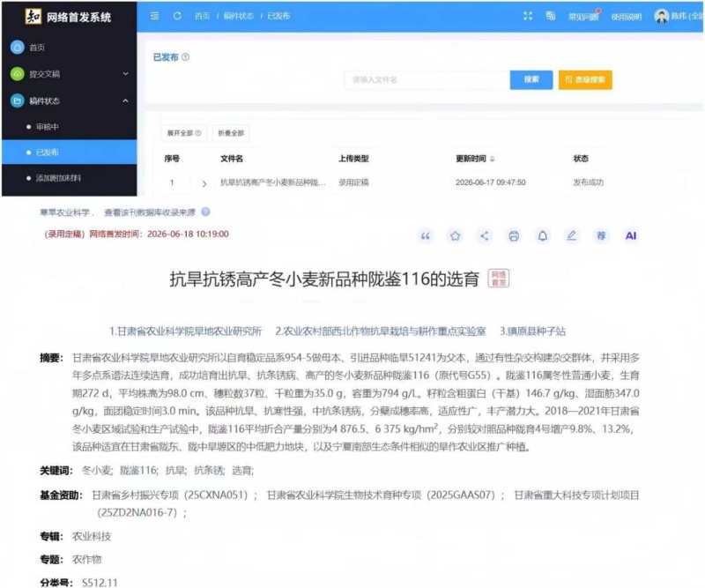Open 首页 in the sidebar
This screenshot has height=588, width=705.
[37, 48]
